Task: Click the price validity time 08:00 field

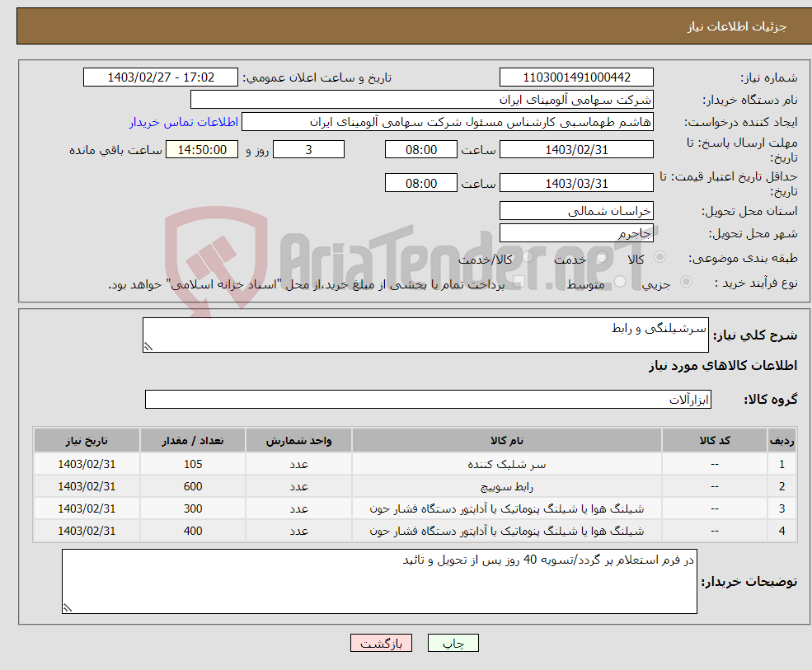Action: tap(421, 183)
